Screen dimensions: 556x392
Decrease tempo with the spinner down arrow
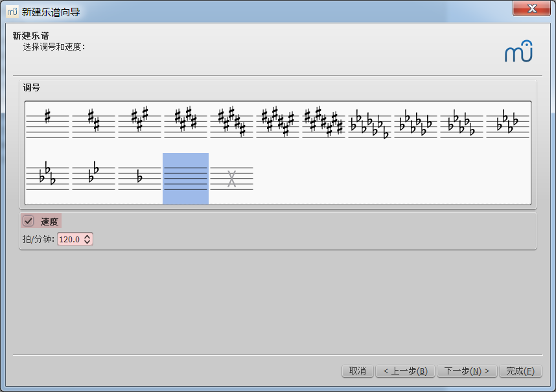(x=87, y=242)
